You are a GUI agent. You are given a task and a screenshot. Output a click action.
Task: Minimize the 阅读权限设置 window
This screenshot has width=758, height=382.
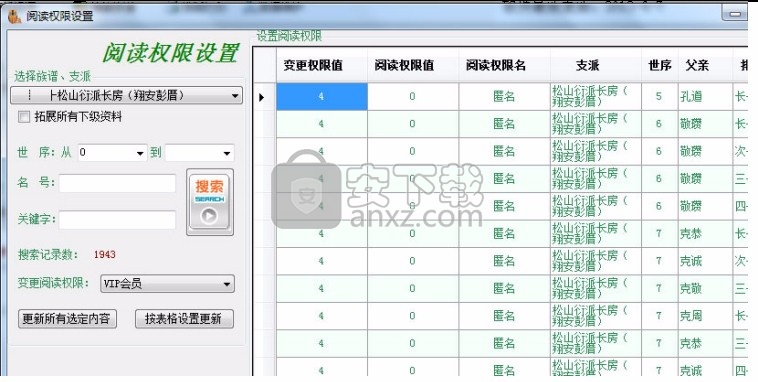point(735,14)
